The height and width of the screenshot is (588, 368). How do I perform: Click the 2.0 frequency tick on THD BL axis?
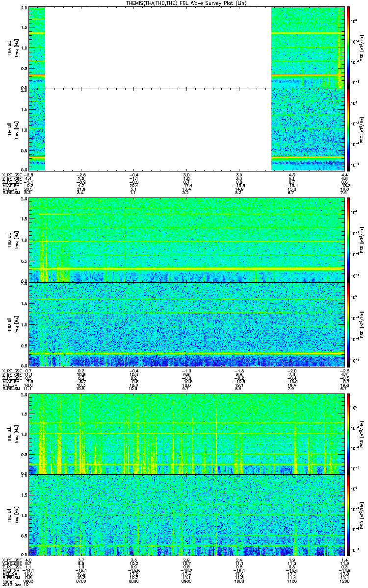click(x=24, y=199)
